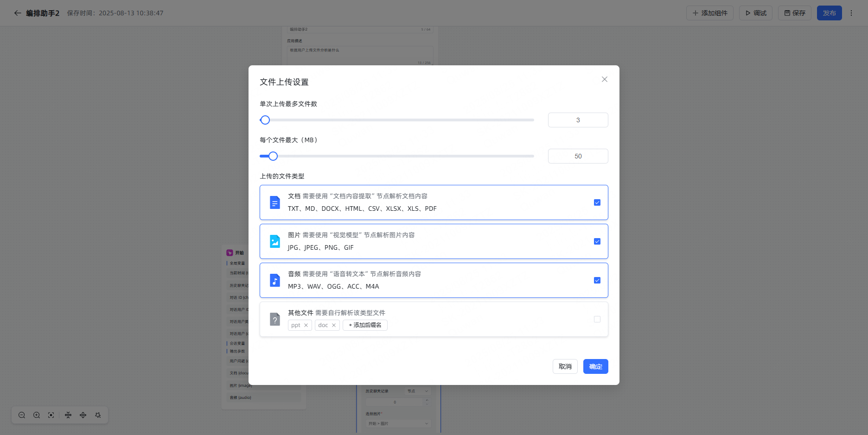Click the 图片 image file icon

click(x=275, y=241)
